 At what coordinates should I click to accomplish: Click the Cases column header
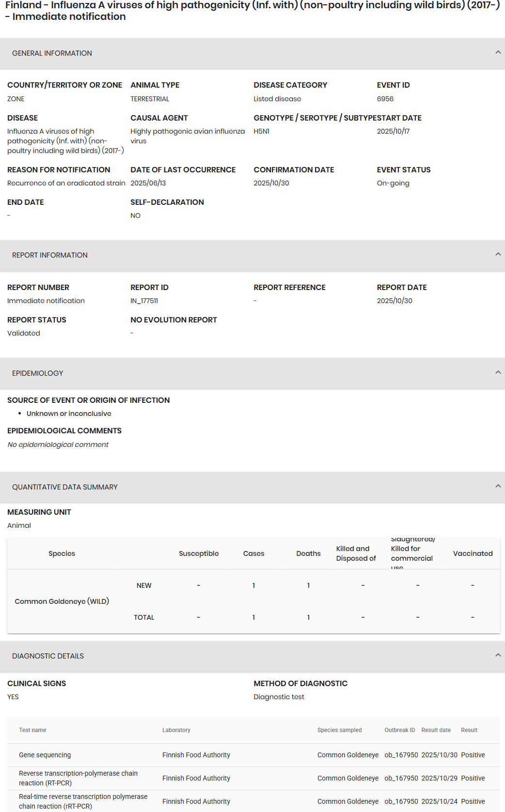coord(253,553)
